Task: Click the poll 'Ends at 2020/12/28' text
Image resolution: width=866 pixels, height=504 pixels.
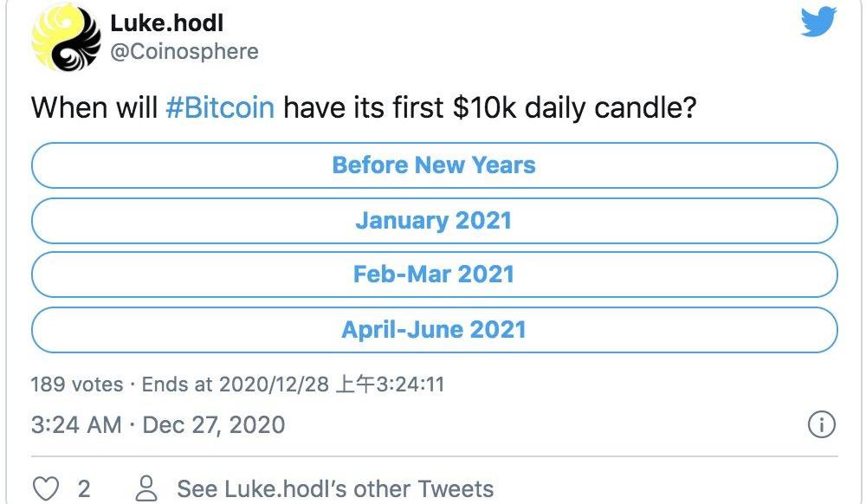Action: (236, 384)
